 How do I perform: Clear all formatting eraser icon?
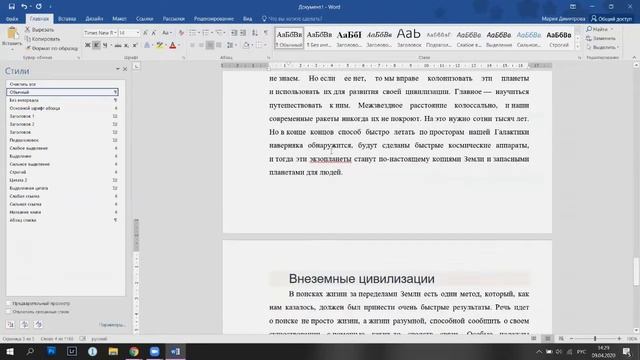(x=181, y=33)
